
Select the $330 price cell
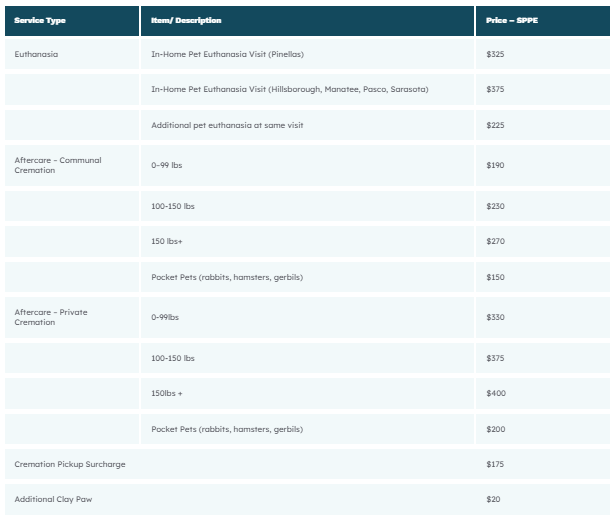495,317
